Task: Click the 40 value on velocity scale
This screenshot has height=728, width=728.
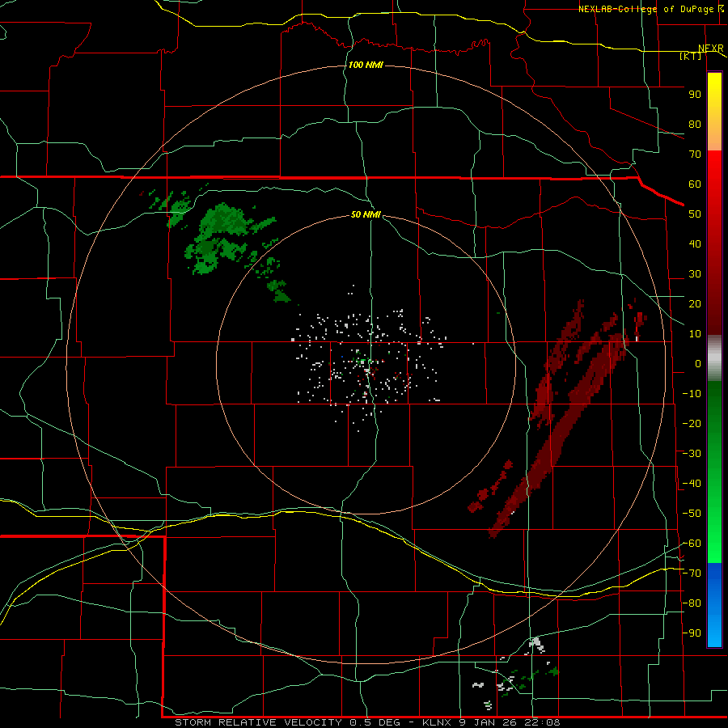Action: [695, 243]
